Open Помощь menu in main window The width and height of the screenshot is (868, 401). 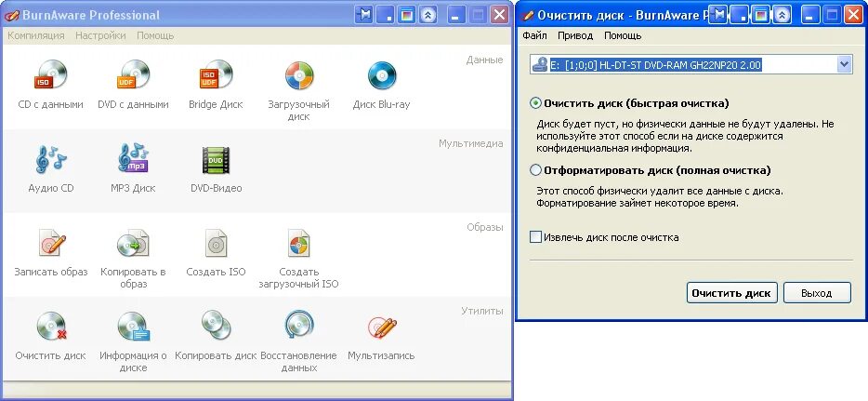tap(155, 35)
